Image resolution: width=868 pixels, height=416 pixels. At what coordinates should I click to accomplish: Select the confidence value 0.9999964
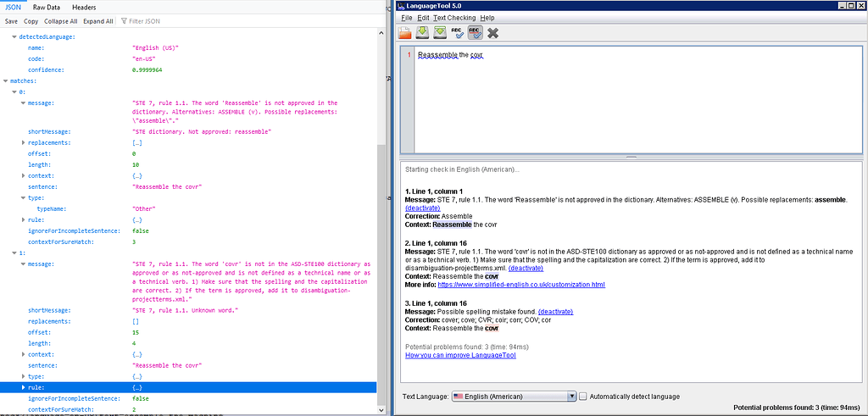click(x=147, y=69)
